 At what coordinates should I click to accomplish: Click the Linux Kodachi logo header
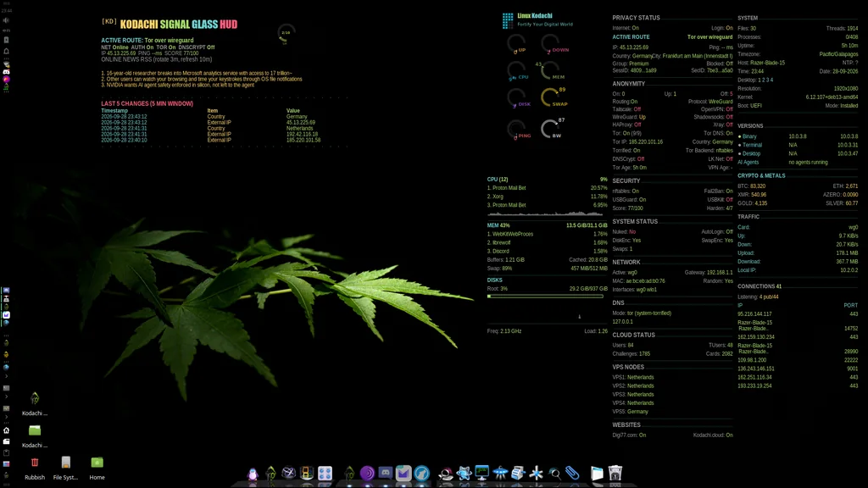[537, 20]
